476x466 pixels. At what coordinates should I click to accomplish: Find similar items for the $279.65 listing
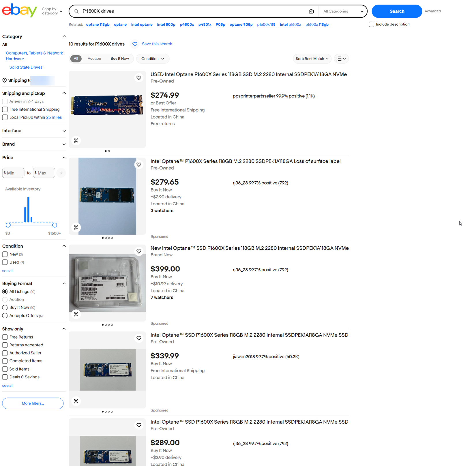tap(76, 228)
